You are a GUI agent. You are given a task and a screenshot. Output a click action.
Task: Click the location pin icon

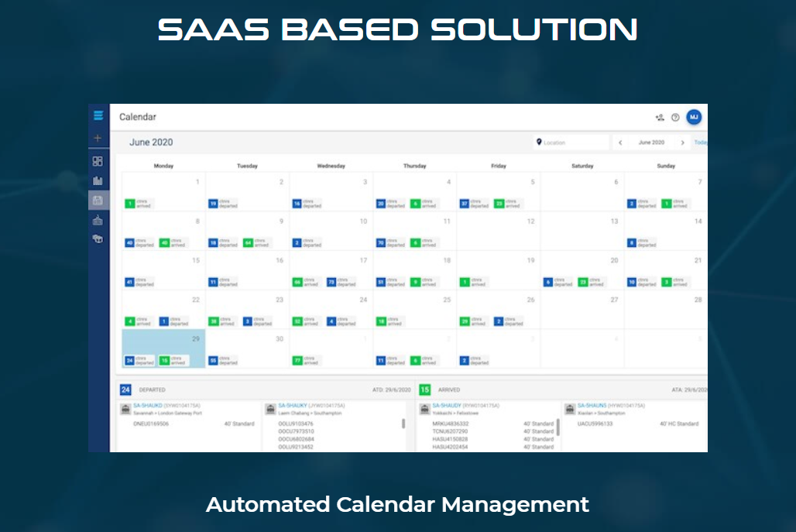539,142
